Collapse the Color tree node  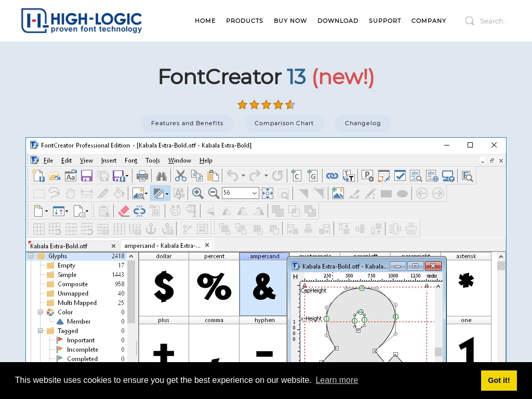coord(40,312)
